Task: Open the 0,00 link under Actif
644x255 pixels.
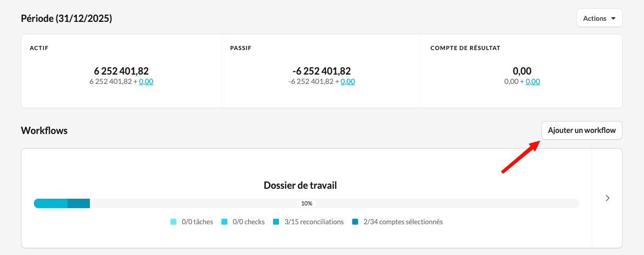Action: 146,81
